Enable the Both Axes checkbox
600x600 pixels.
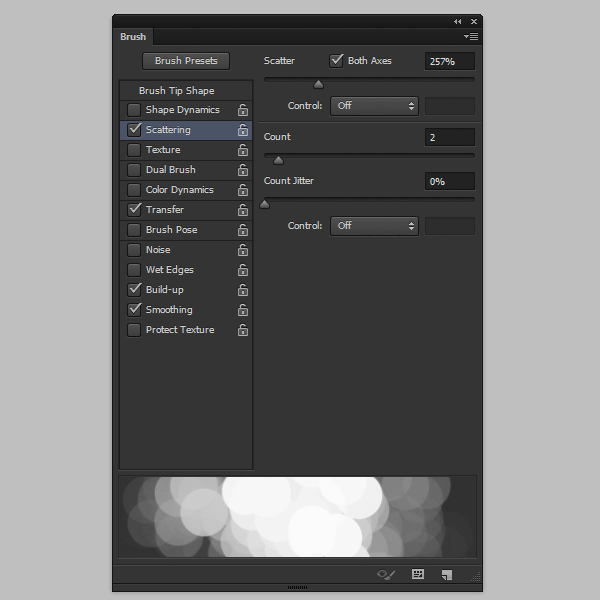[337, 61]
